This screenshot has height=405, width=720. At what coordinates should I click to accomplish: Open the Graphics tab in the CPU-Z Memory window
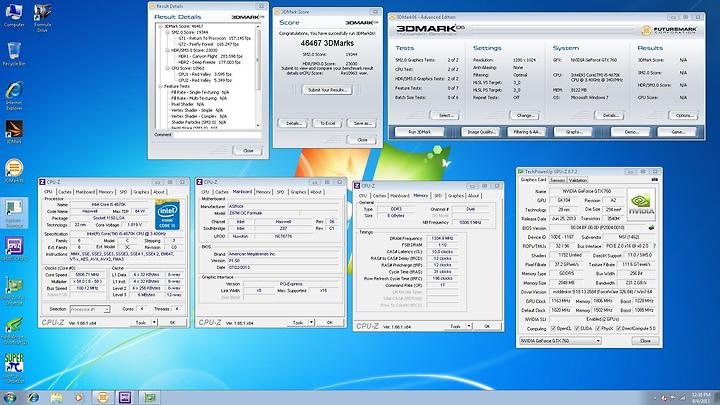click(456, 196)
